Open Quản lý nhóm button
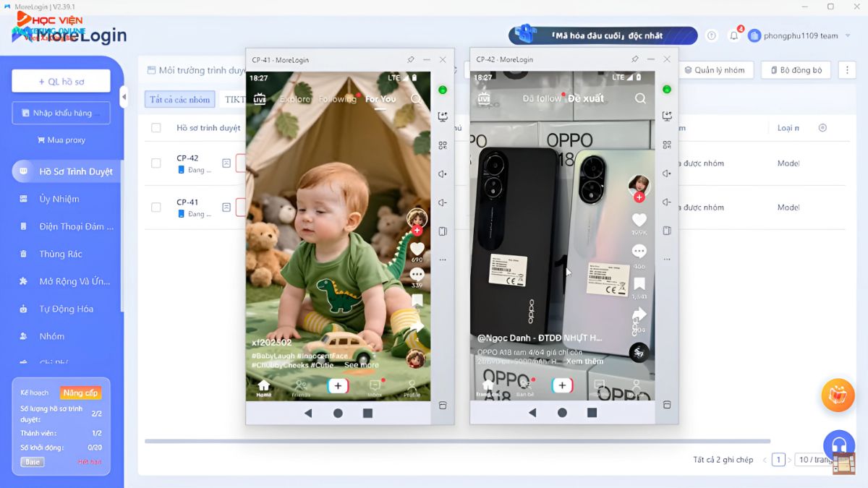Screen dimensions: 868x488 717,70
